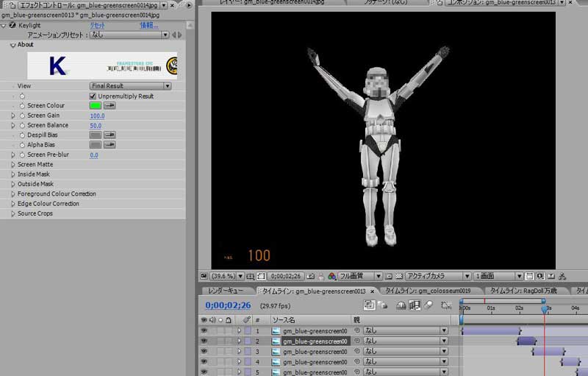Open the parent dropdown for layer 2

pyautogui.click(x=406, y=341)
